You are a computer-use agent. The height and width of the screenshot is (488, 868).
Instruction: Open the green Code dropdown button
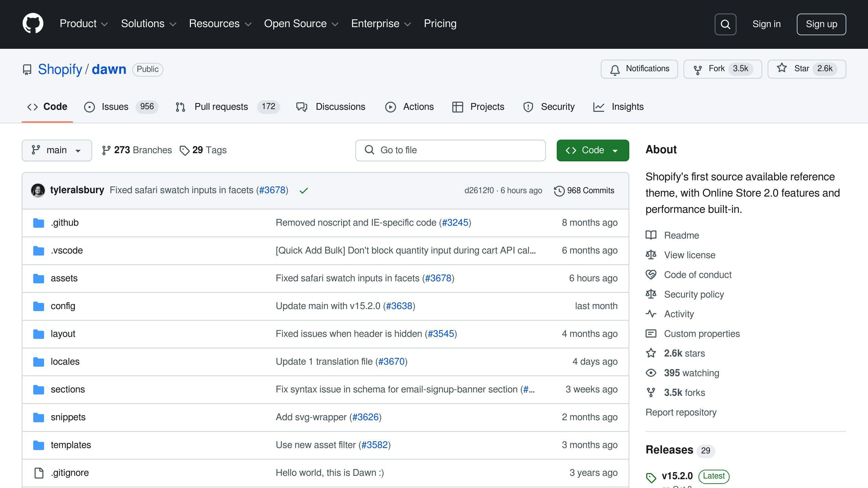(x=593, y=150)
